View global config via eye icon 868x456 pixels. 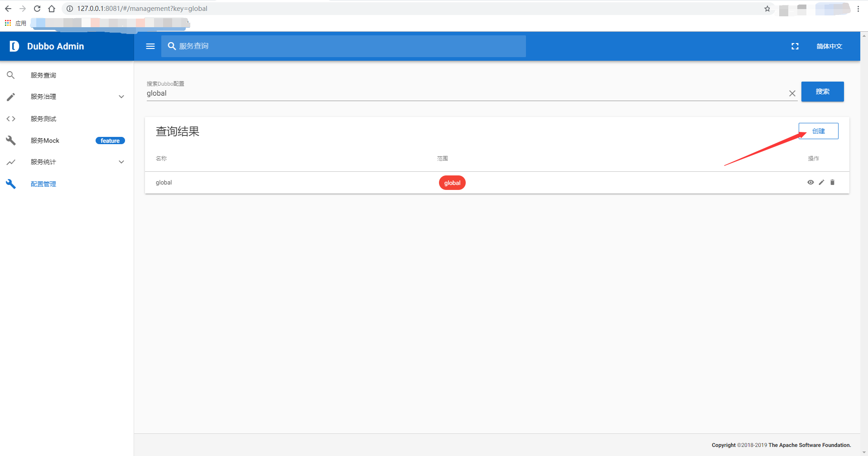coord(810,182)
